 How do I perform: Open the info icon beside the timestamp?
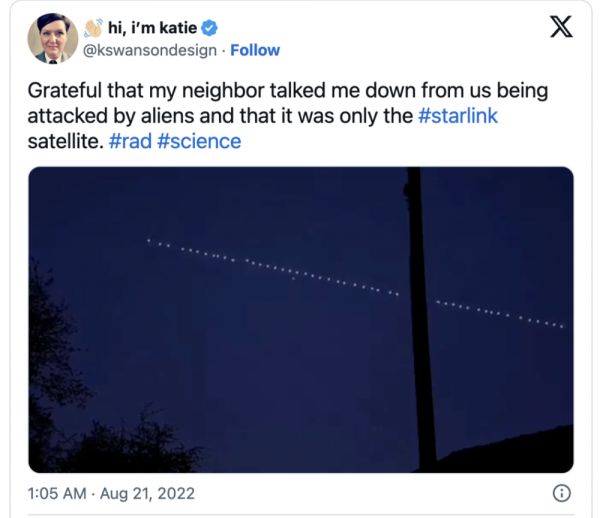click(562, 492)
